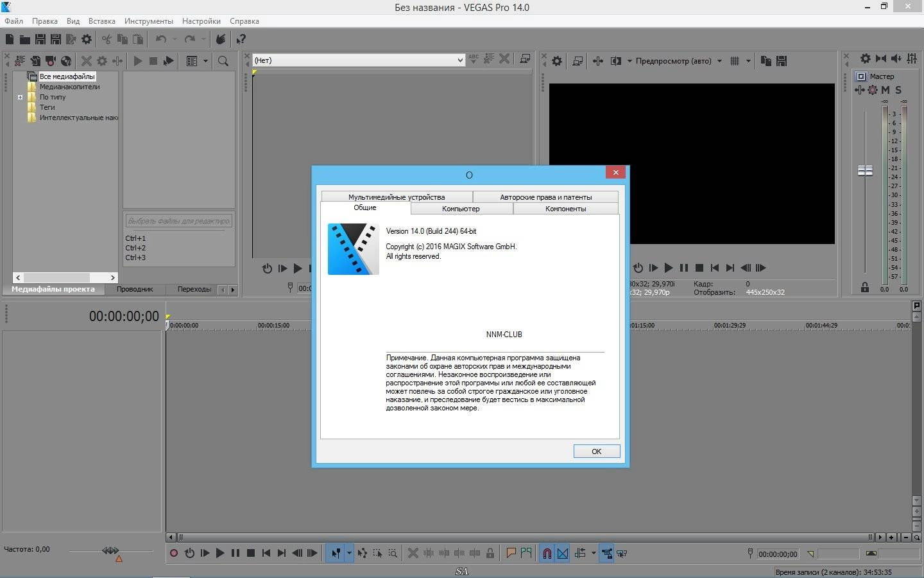Open preview properties gear in video preview
Screen dimensions: 924x578
pyautogui.click(x=557, y=61)
